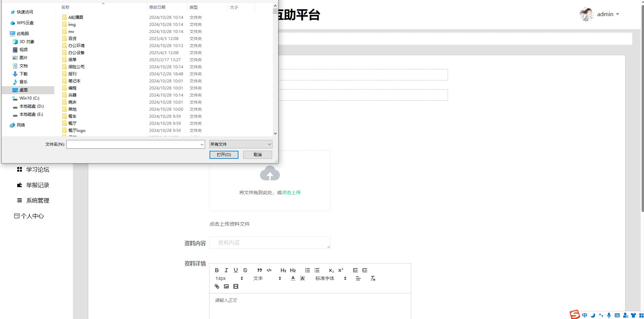Open the 所有文件 file type dropdown
Image resolution: width=644 pixels, height=319 pixels.
[240, 144]
